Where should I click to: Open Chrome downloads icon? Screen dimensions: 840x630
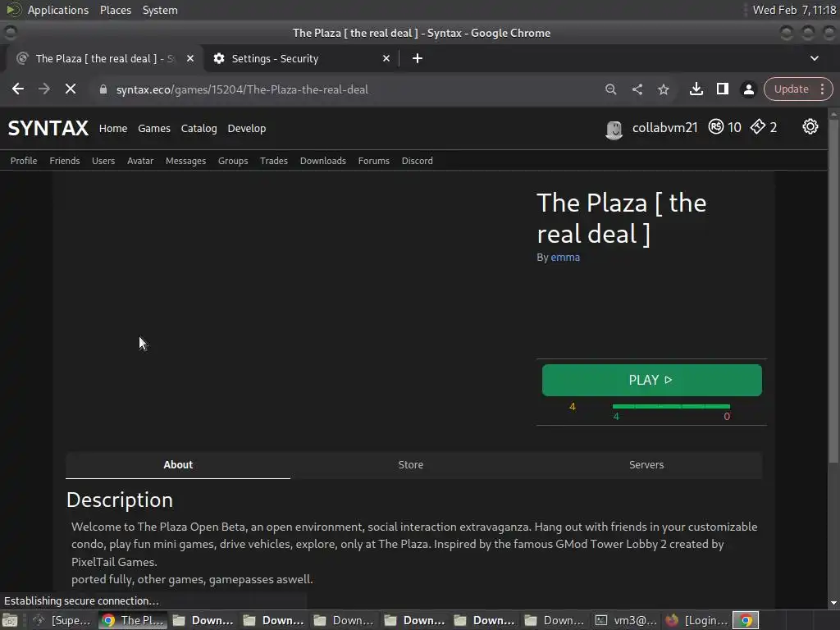[x=696, y=89]
